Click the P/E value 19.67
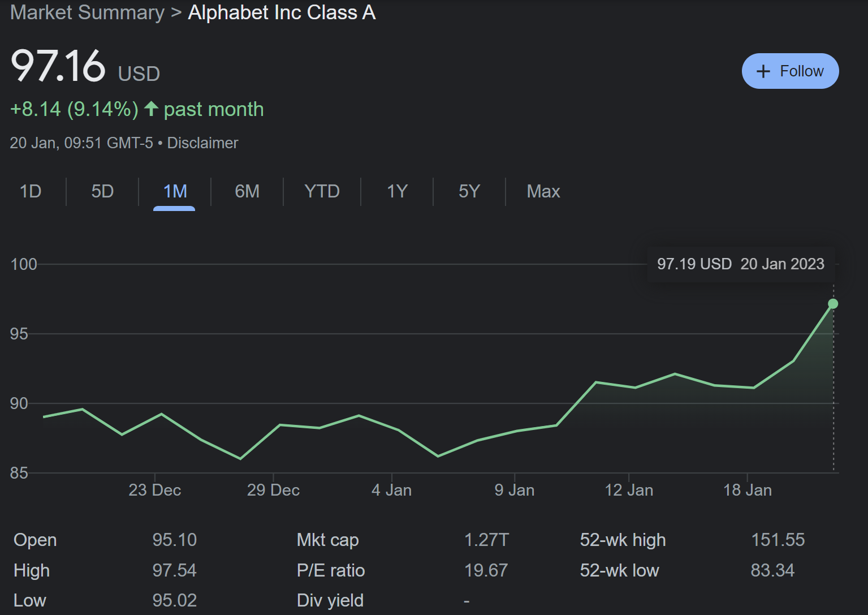 486,570
